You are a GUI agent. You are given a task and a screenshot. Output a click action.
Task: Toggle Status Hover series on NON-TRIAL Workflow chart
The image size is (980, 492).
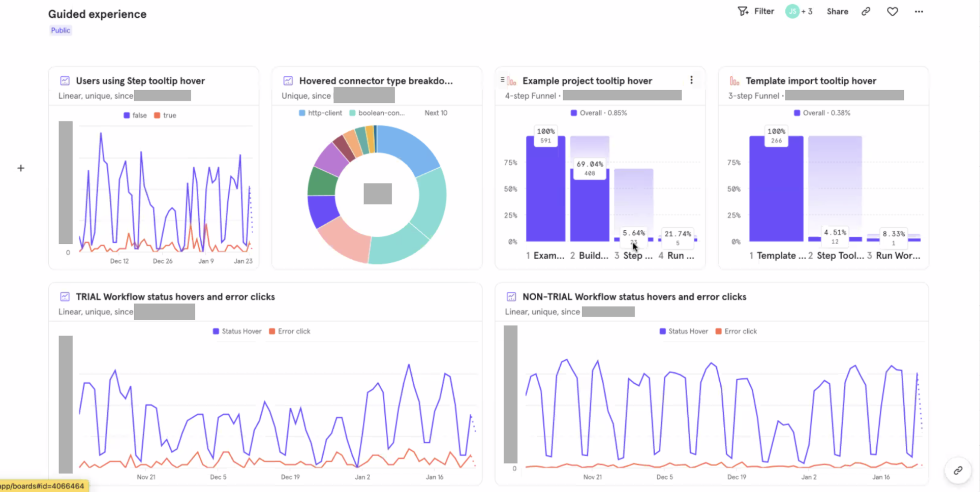click(x=683, y=331)
